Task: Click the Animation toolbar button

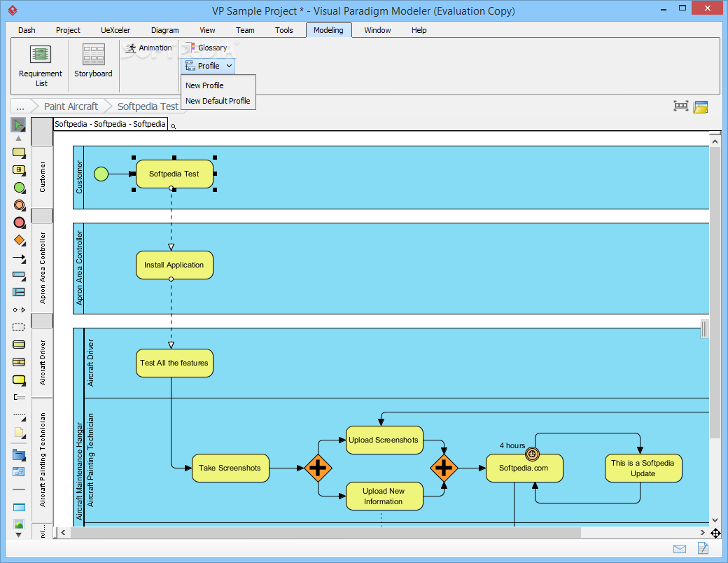Action: (x=149, y=48)
